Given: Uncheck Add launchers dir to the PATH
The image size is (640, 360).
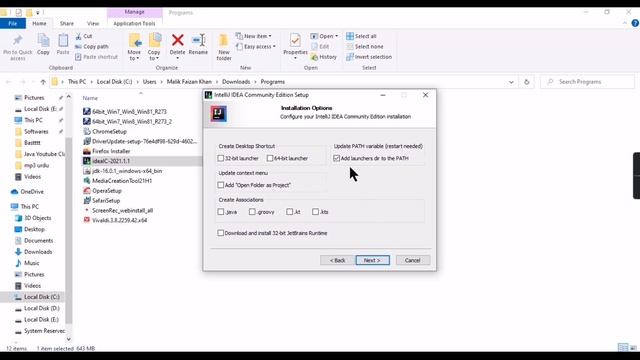Looking at the screenshot, I should tap(336, 158).
